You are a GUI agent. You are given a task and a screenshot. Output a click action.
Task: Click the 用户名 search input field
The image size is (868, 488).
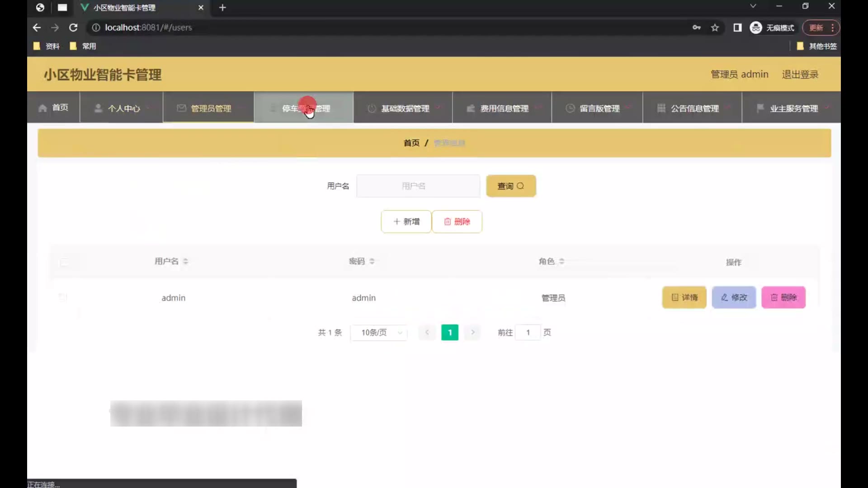coord(418,186)
